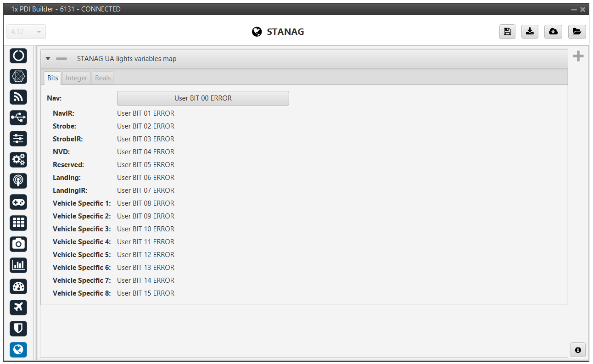Click the "Vehicle Specific 1:" label
The image size is (593, 364).
[x=82, y=203]
